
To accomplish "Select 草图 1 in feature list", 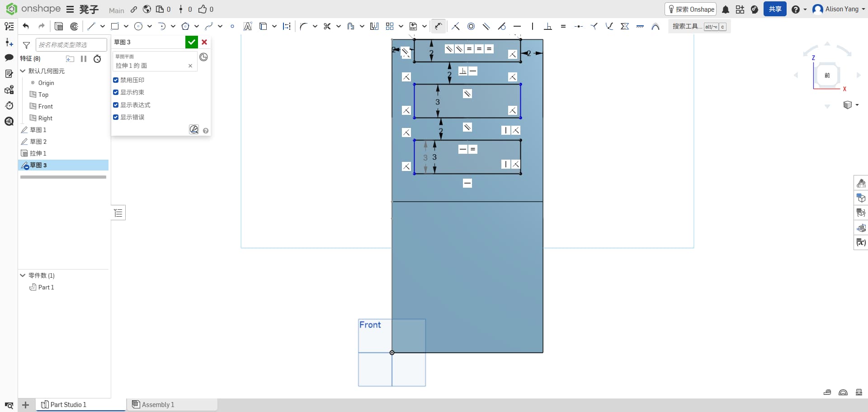I will pyautogui.click(x=38, y=130).
